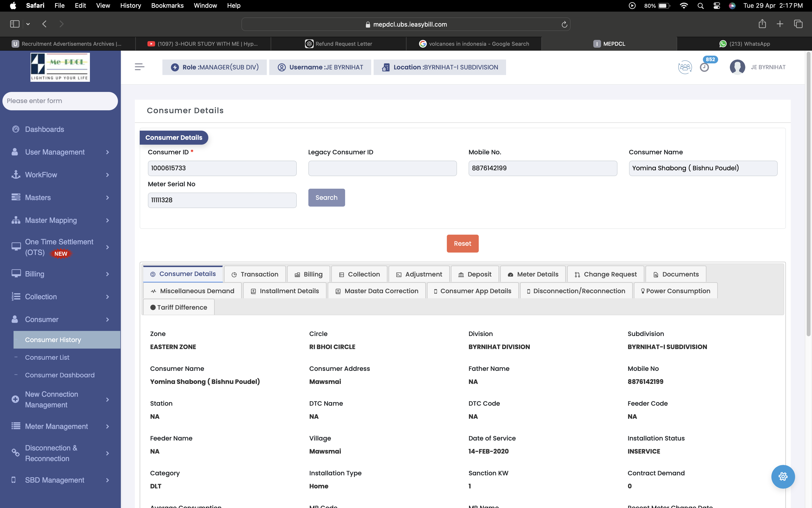This screenshot has width=812, height=508.
Task: Click the WorkFlow anchor icon
Action: (x=16, y=175)
